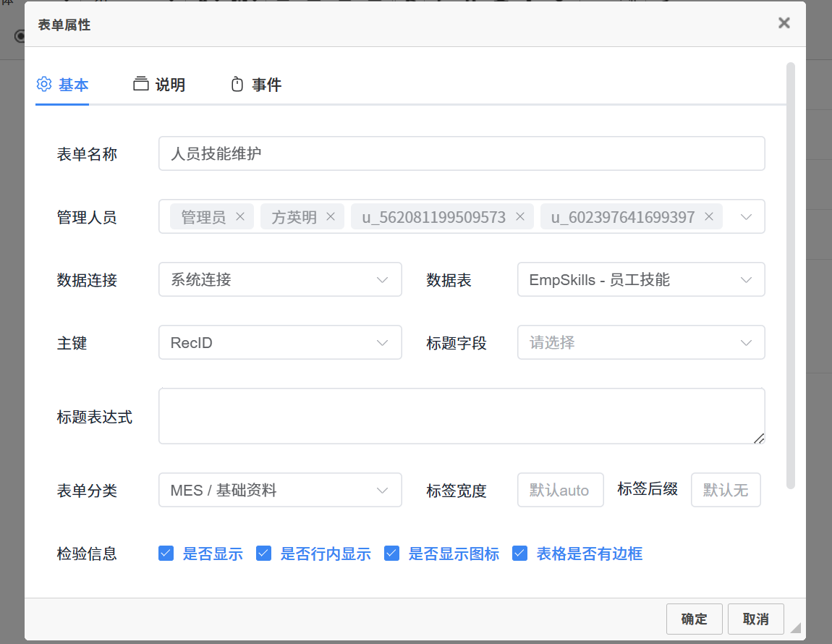Close the 表单属性 dialog
832x644 pixels.
click(784, 23)
